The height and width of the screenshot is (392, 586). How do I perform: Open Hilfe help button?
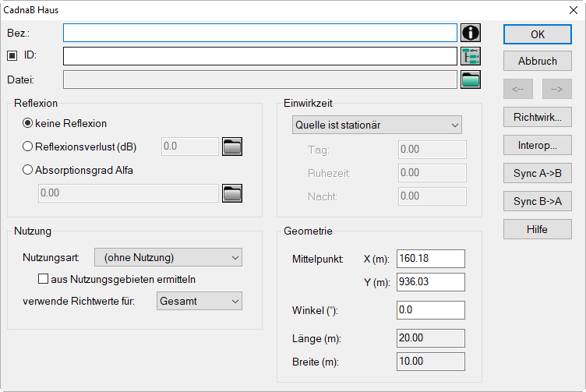coord(538,229)
